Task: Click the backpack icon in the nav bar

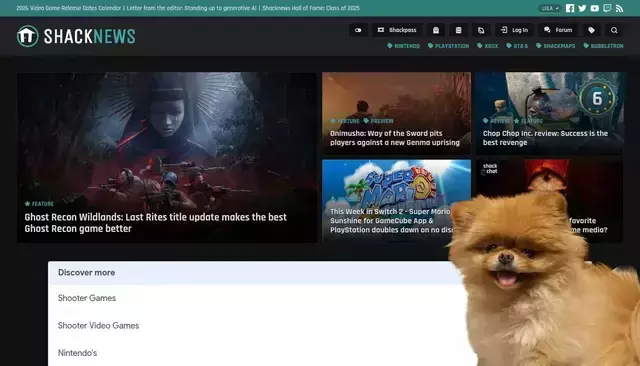Action: pos(436,30)
